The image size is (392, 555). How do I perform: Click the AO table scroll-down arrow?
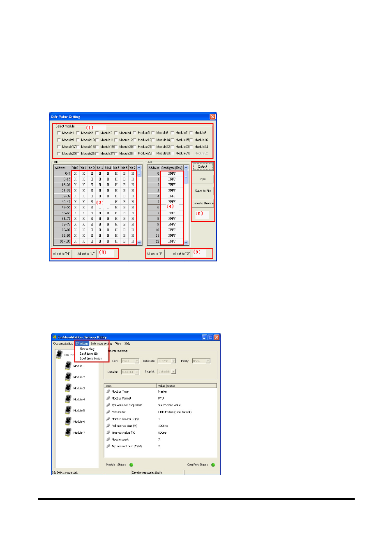pyautogui.click(x=186, y=243)
